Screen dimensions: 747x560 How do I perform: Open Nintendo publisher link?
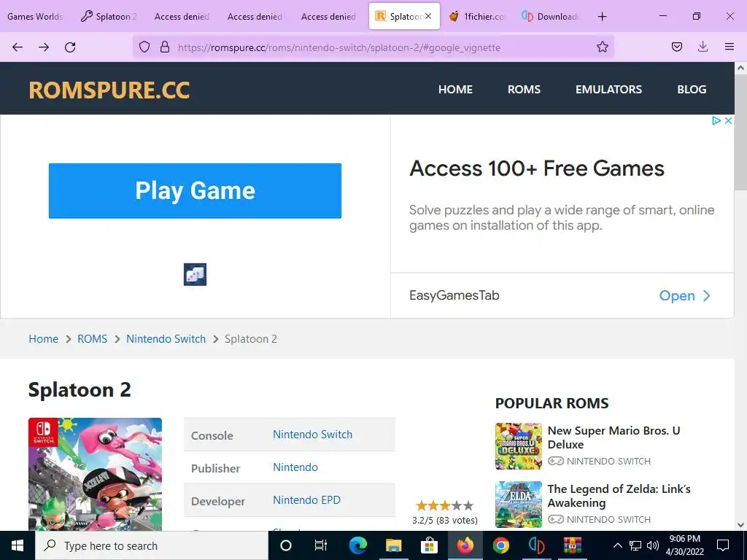tap(295, 467)
